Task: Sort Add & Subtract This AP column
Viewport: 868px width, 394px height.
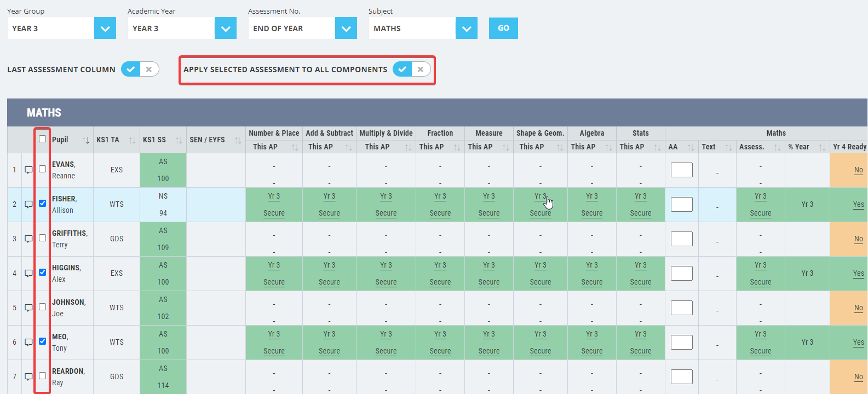Action: [348, 147]
